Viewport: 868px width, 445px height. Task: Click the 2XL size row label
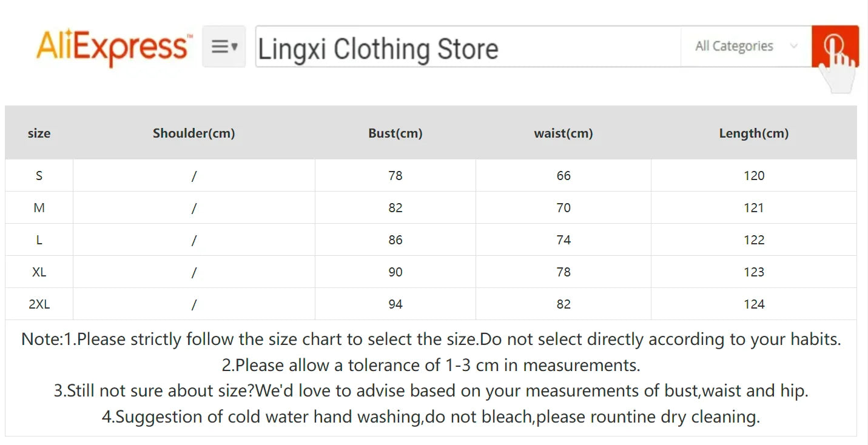click(39, 304)
